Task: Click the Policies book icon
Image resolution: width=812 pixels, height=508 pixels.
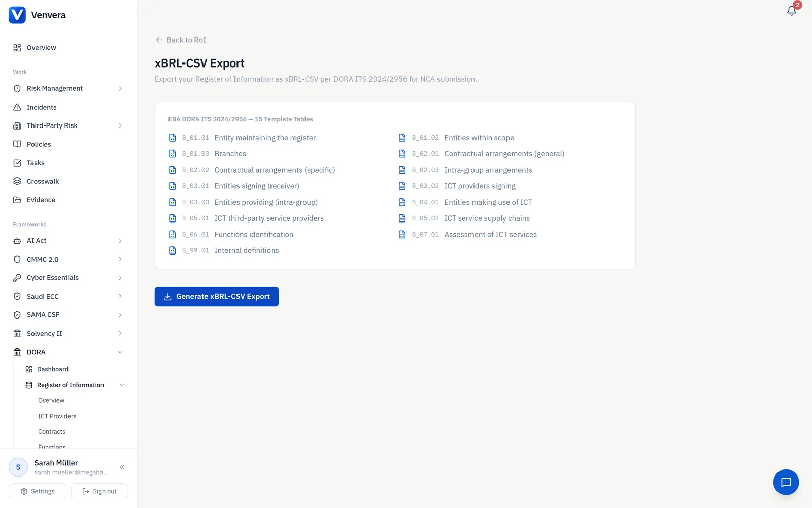Action: click(17, 144)
